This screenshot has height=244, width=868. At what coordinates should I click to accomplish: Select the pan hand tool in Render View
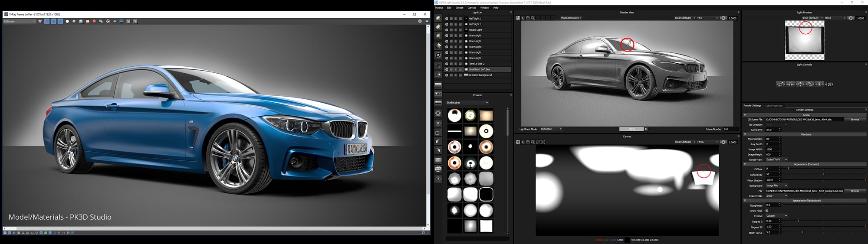pos(528,18)
